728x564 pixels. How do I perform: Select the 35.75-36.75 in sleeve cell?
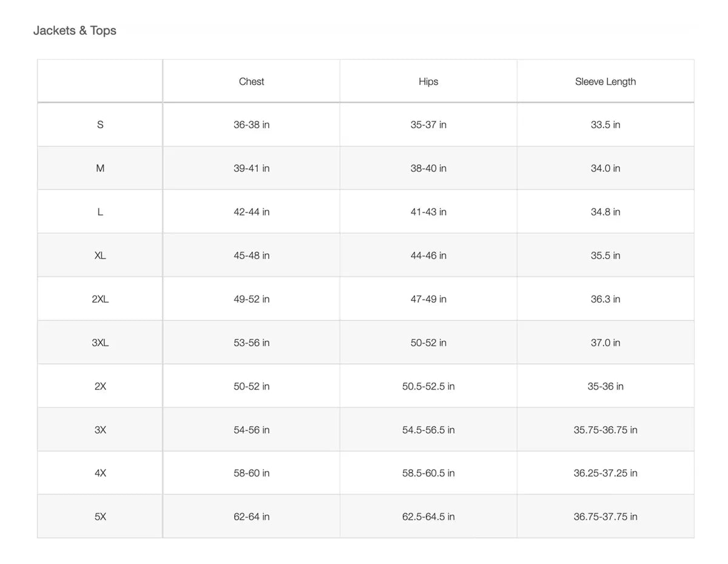[605, 430]
